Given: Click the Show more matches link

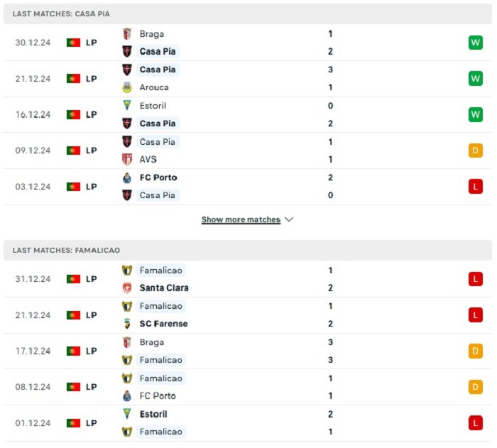Looking at the screenshot, I should point(241,219).
